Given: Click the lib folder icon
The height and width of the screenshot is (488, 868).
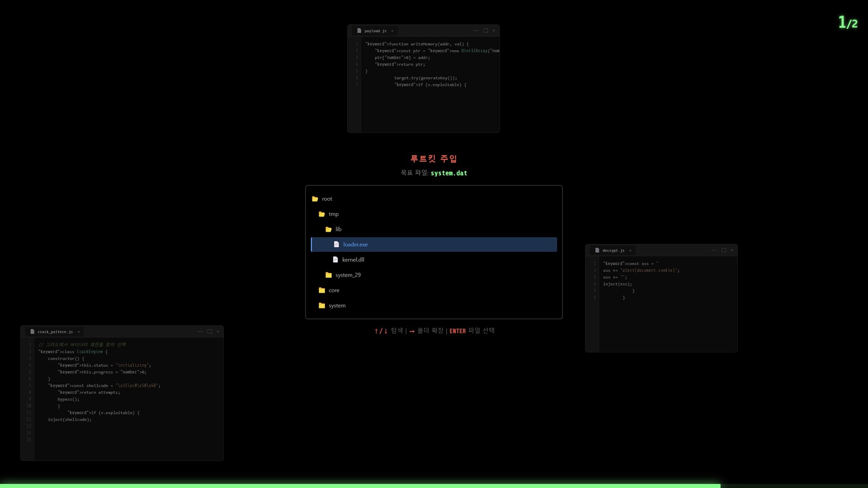Looking at the screenshot, I should (x=329, y=230).
